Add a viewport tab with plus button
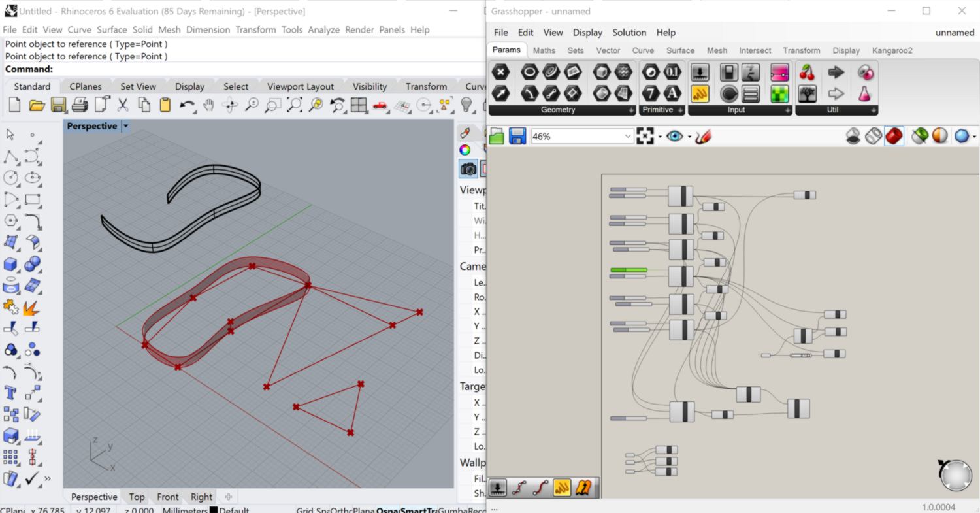This screenshot has width=980, height=513. click(228, 497)
